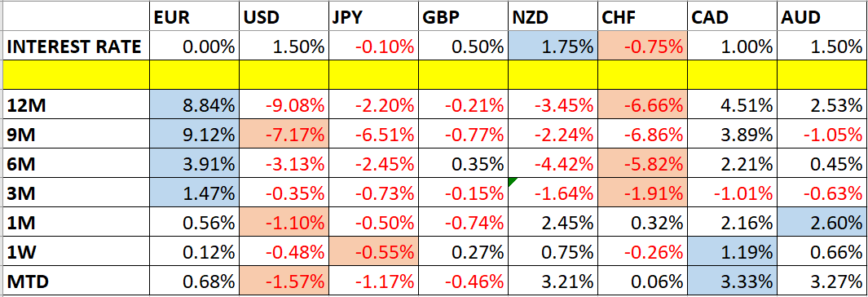Select the 9M row label
This screenshot has width=868, height=297.
pos(75,134)
